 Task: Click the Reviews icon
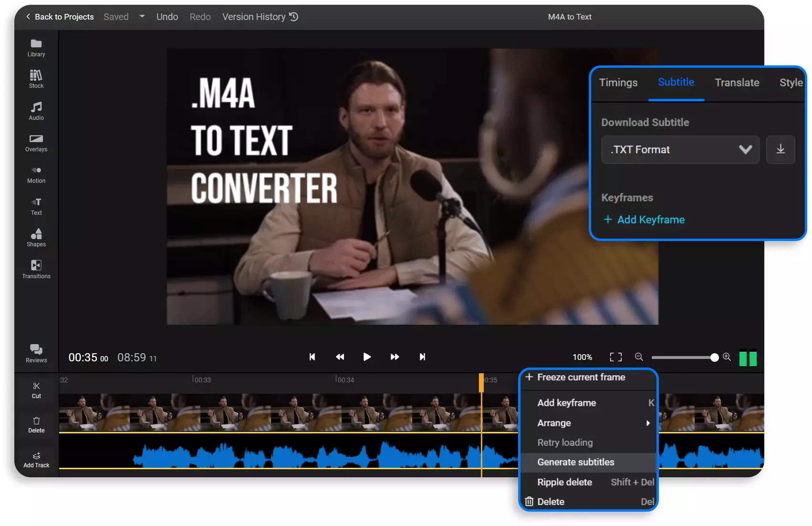point(36,353)
